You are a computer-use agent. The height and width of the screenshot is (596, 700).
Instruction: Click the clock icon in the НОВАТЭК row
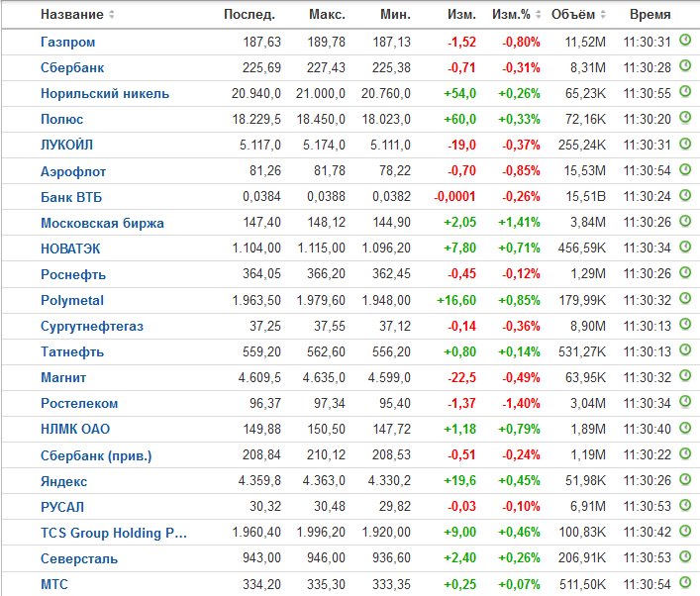(685, 247)
